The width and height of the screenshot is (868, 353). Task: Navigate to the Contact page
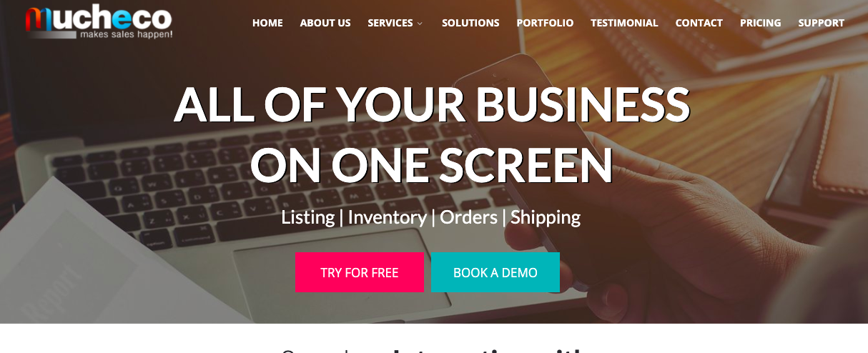[x=699, y=23]
